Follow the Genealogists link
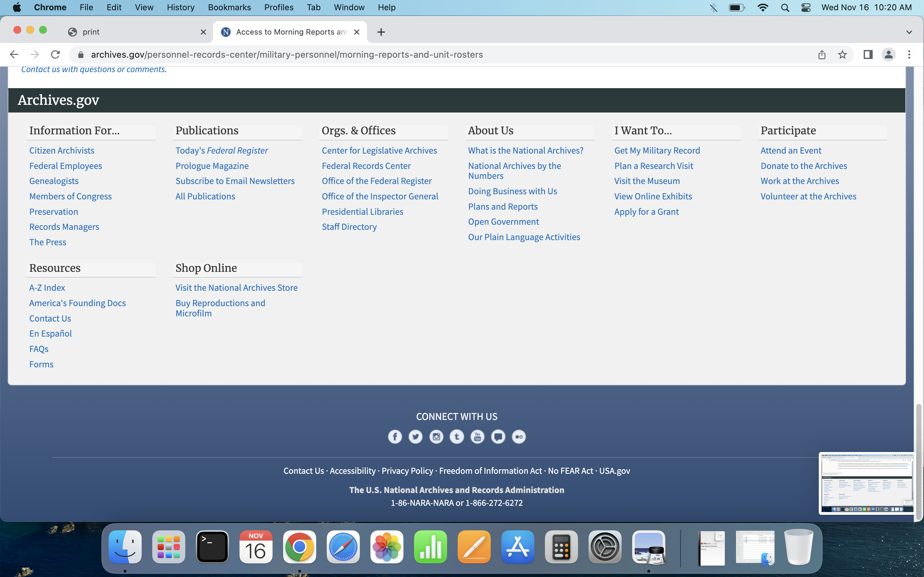 [x=54, y=181]
